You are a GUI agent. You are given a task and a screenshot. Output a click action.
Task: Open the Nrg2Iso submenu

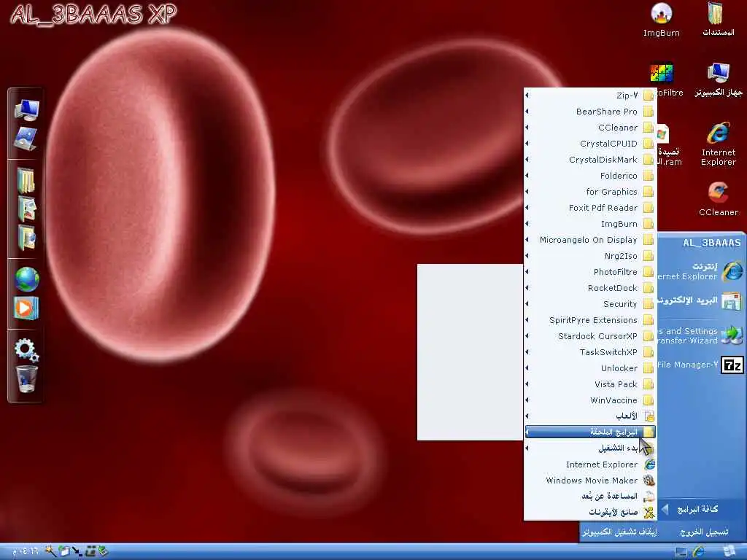(590, 256)
